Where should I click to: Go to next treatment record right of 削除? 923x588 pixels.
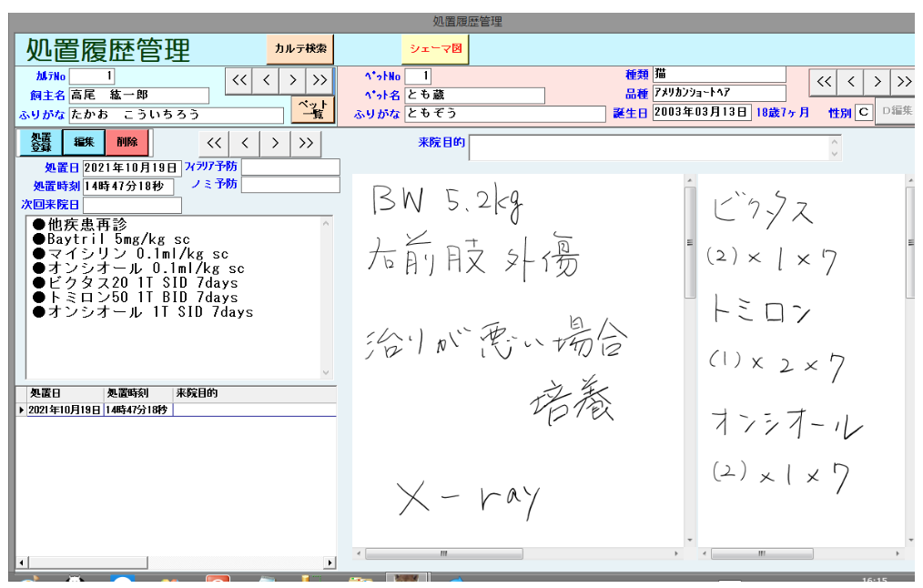pos(275,143)
